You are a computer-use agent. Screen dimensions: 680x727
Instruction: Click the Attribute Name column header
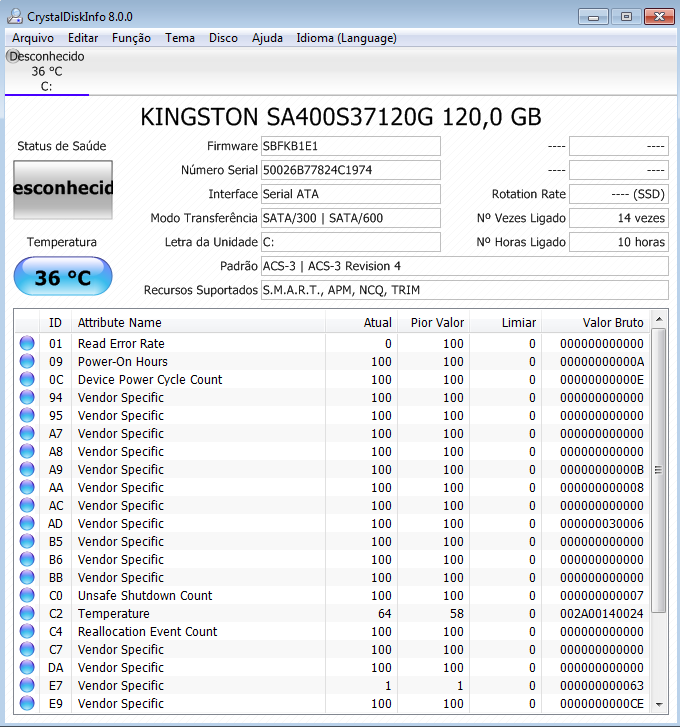point(198,322)
